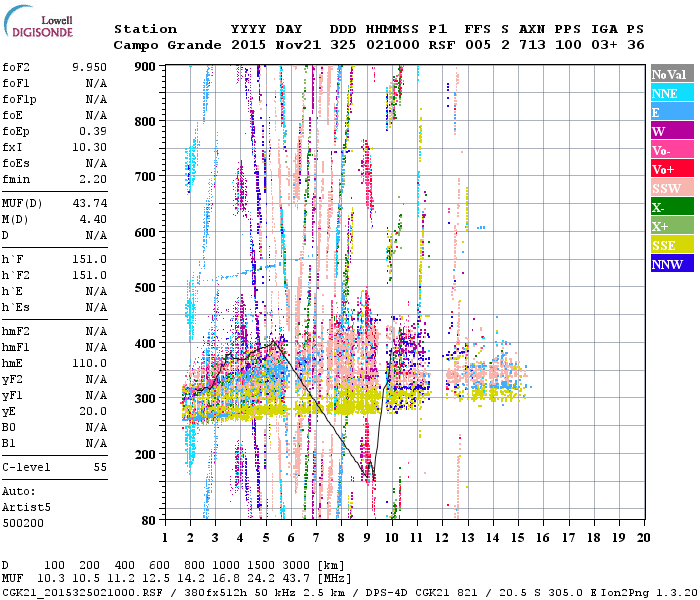Click the day-of-year value 325

343,45
